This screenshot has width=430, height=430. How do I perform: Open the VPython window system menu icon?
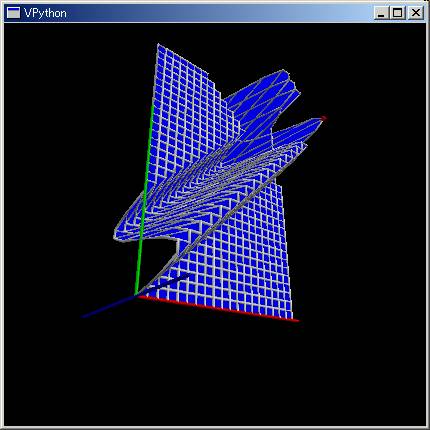(x=13, y=13)
